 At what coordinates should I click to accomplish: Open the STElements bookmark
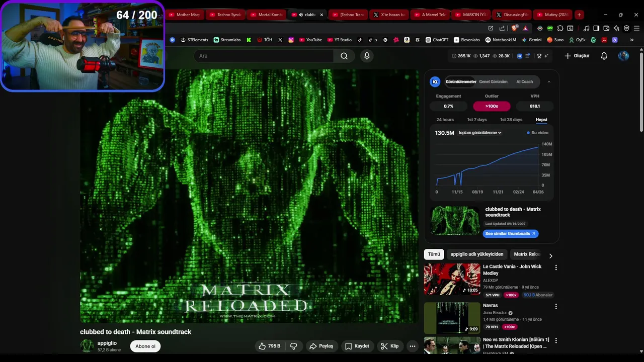tap(194, 40)
